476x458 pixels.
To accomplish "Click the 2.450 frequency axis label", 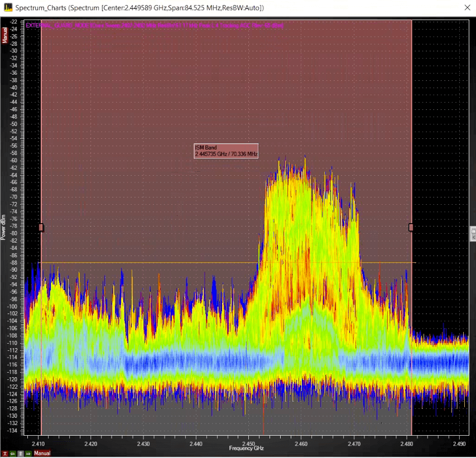I will (249, 443).
